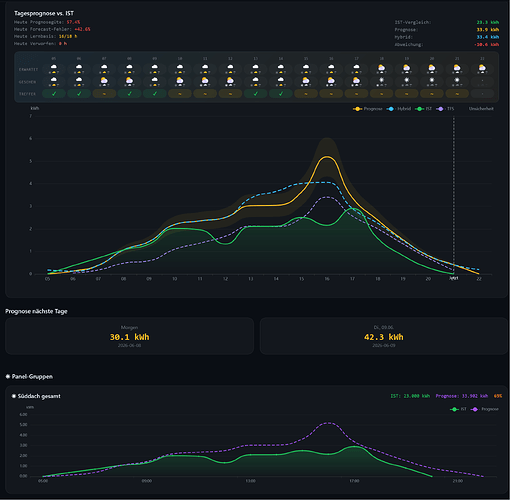Select the yellow tilde partial-match badge for hour 10

coord(180,94)
